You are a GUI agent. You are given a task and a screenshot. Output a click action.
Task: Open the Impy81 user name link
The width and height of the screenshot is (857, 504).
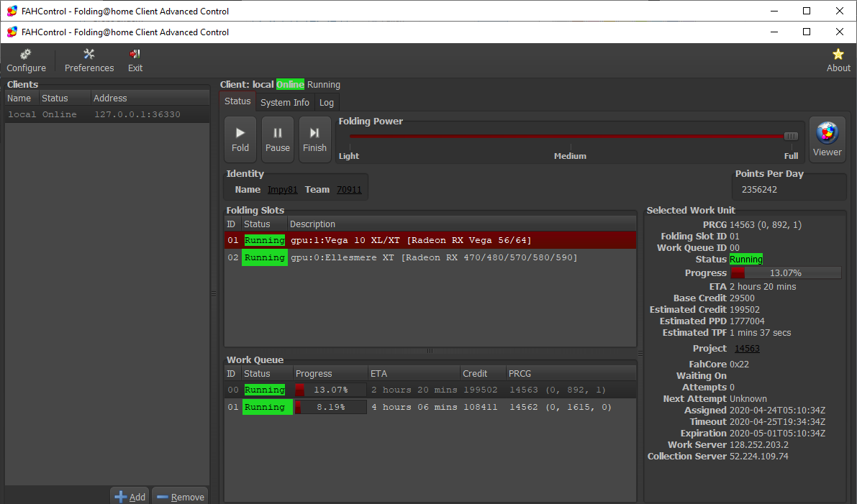pos(283,190)
